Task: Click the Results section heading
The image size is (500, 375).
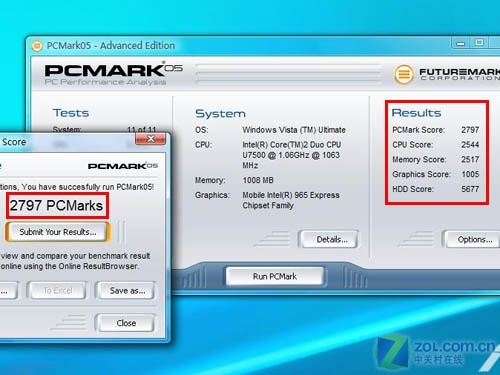Action: pyautogui.click(x=416, y=113)
